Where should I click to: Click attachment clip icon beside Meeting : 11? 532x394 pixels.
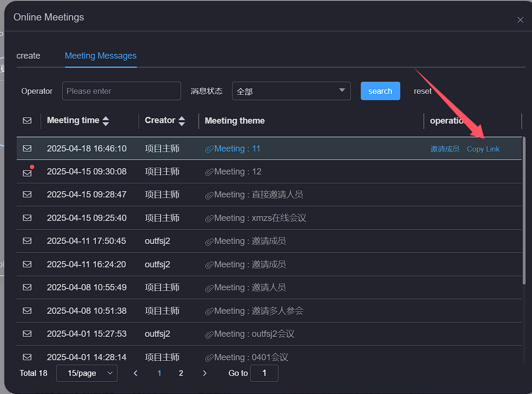click(x=209, y=149)
